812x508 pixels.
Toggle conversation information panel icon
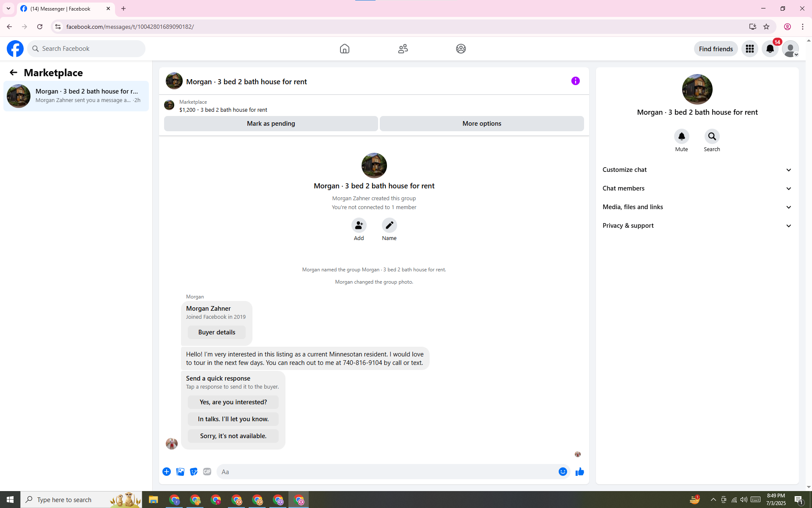coord(575,81)
